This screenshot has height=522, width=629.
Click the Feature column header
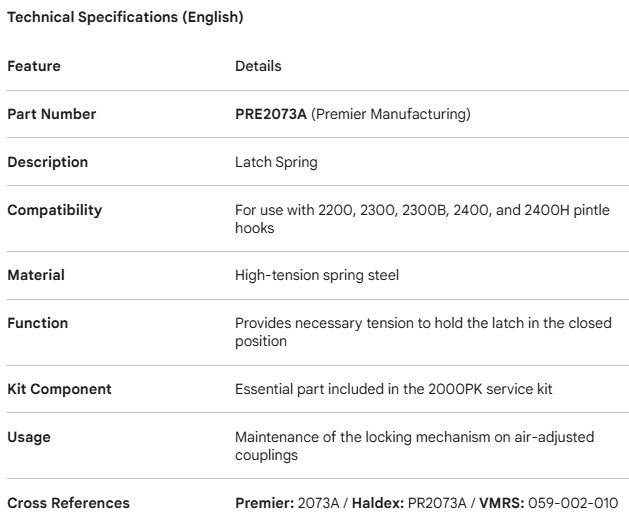pos(34,66)
